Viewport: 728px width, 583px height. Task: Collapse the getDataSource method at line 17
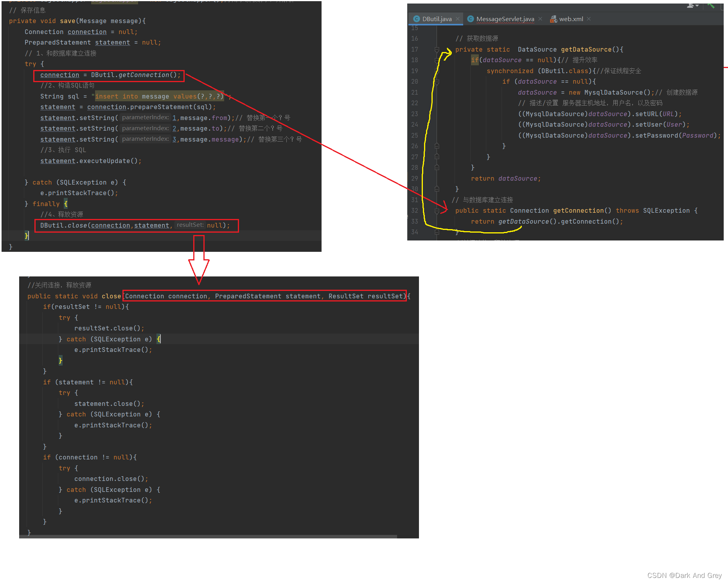437,49
